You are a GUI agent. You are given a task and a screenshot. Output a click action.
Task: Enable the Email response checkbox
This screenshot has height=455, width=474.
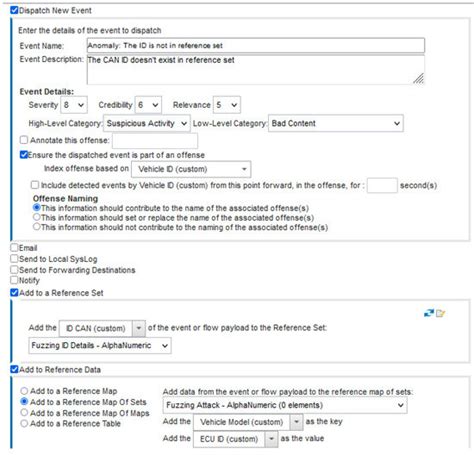point(14,247)
